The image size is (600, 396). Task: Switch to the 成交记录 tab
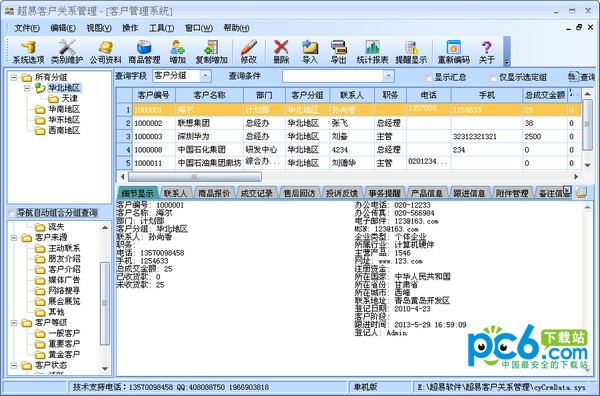click(x=256, y=193)
